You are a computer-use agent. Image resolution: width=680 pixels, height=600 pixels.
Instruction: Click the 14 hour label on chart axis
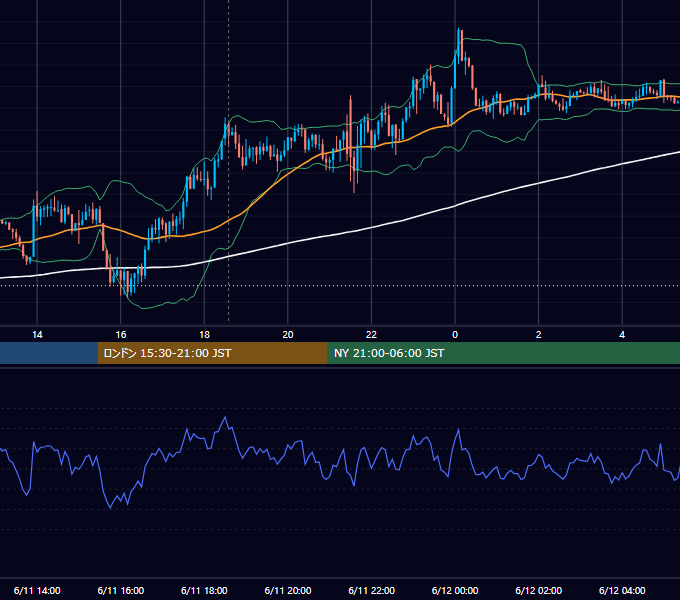pos(37,335)
